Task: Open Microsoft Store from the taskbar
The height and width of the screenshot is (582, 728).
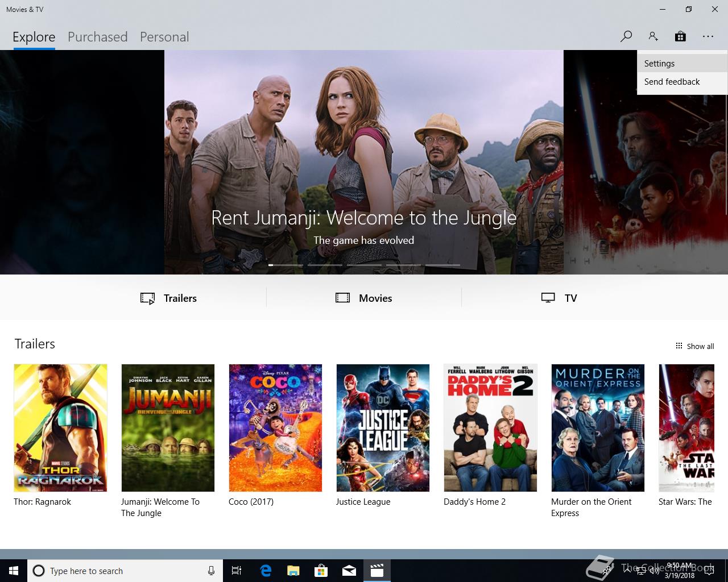Action: click(x=321, y=571)
